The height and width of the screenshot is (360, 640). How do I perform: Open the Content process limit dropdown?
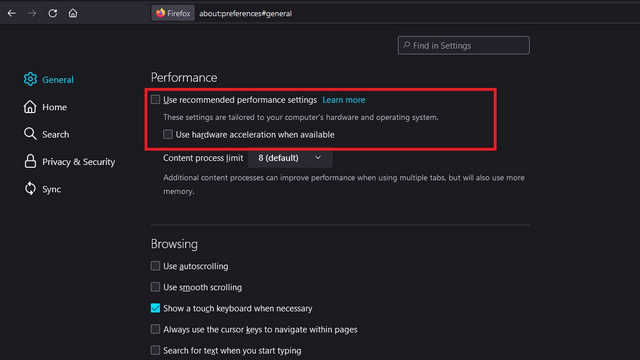coord(290,158)
